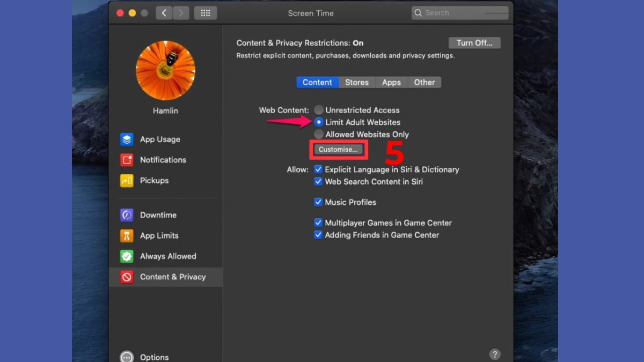Screen dimensions: 644x362
Task: Show all preferences grid button
Action: coord(205,13)
